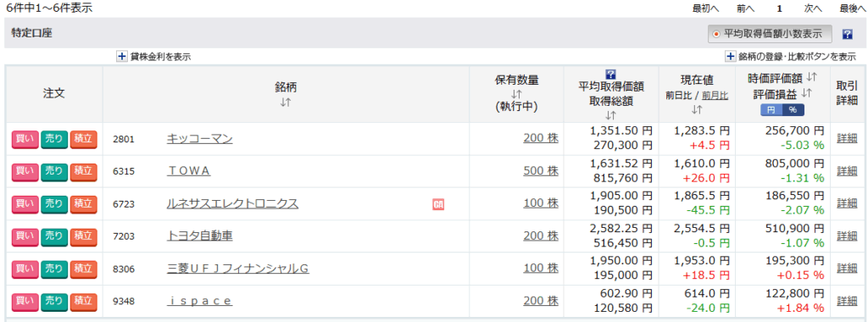Sort by 評価損益 arrows icon
The width and height of the screenshot is (868, 322).
[x=805, y=93]
